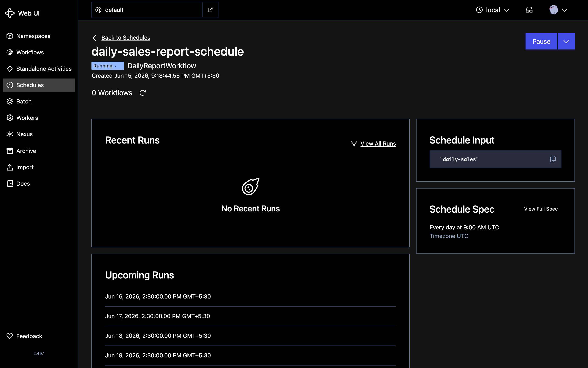The height and width of the screenshot is (368, 588).
Task: Open the default namespace selector
Action: click(147, 10)
